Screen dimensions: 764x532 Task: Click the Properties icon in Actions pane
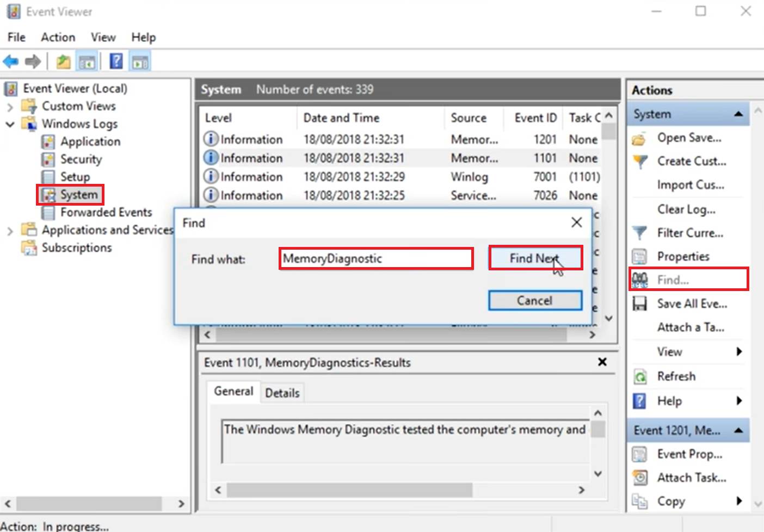[x=639, y=256]
